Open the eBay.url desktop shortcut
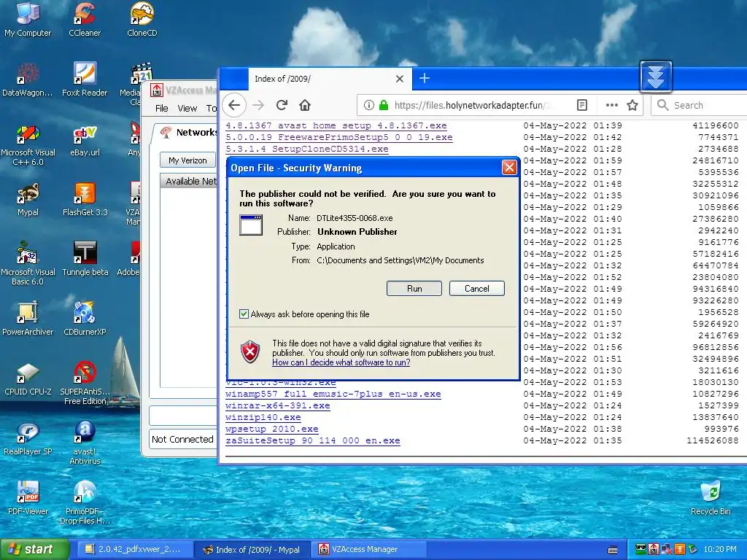The image size is (747, 560). pos(85,141)
